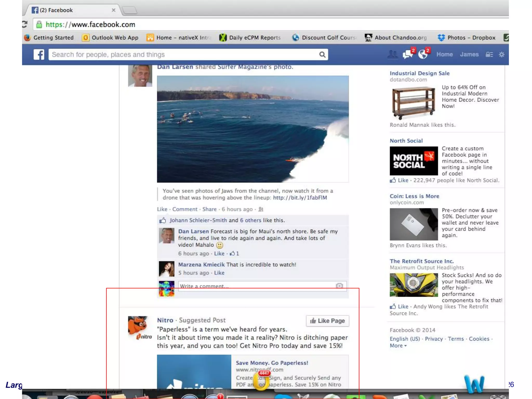This screenshot has width=532, height=399.
Task: Like Marzena Kmiecik's comment
Action: (x=219, y=273)
